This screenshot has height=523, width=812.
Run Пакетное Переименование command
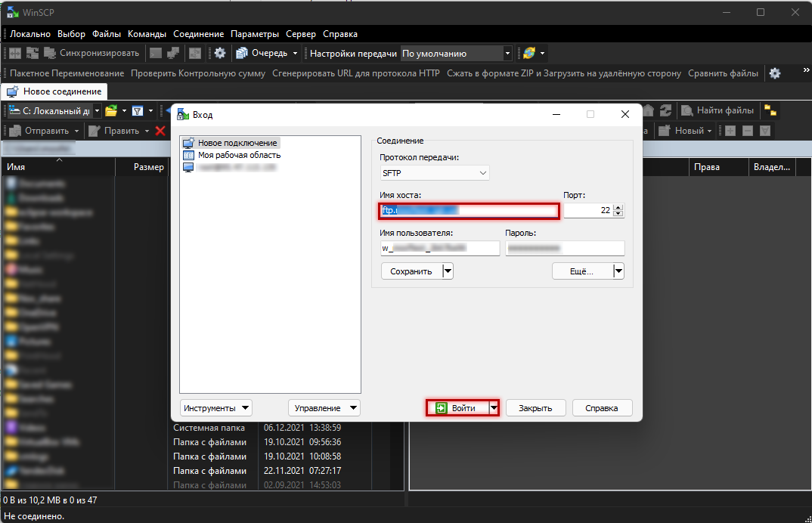[x=67, y=73]
